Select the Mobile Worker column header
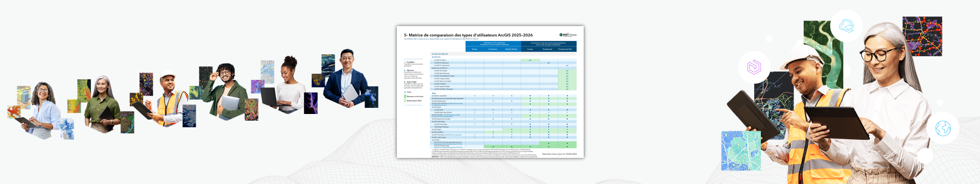Image resolution: width=980 pixels, height=184 pixels. click(x=511, y=49)
